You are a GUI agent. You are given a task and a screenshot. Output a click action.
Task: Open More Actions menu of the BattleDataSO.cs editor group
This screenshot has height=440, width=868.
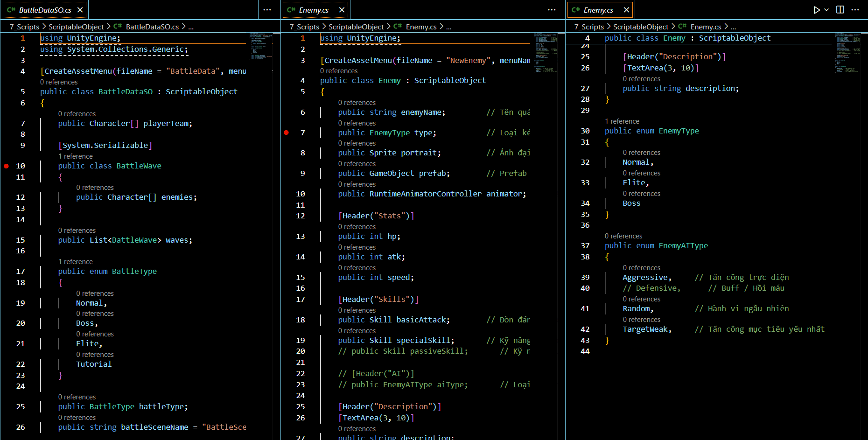pos(267,10)
